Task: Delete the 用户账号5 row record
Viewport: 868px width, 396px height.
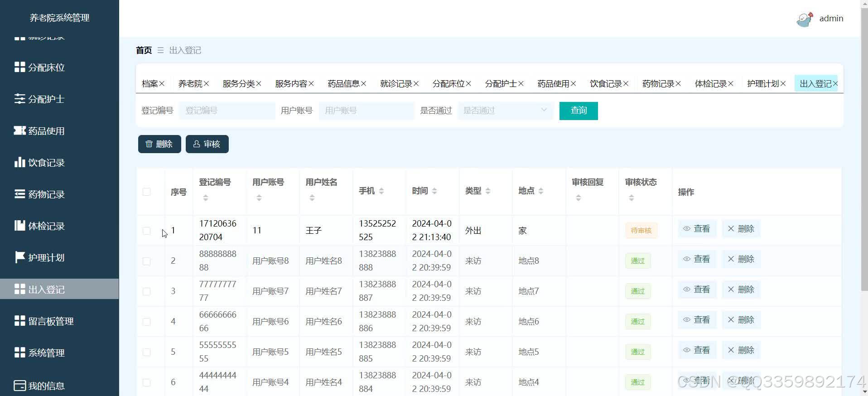Action: click(x=741, y=350)
